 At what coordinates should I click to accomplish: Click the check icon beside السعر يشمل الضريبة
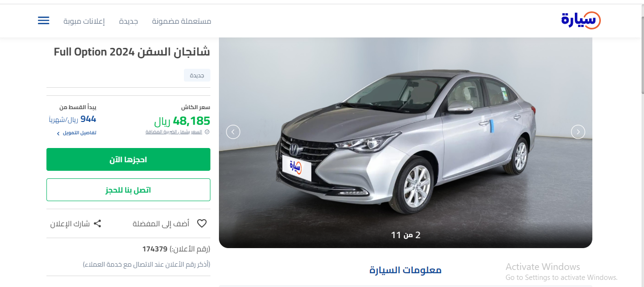207,132
